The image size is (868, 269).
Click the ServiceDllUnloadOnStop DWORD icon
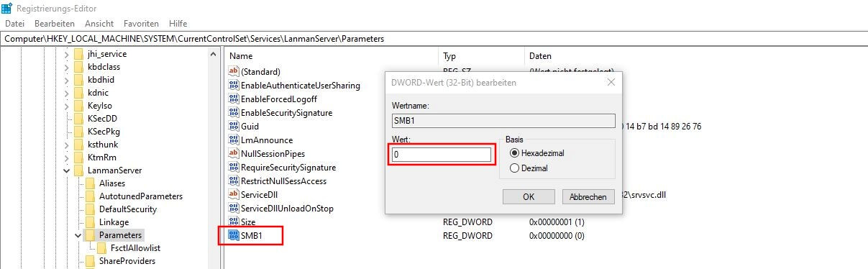233,208
